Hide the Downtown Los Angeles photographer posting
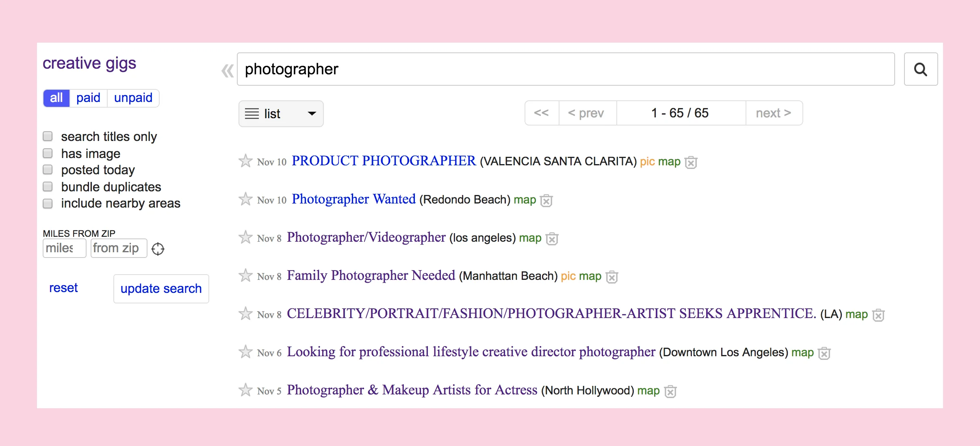 pos(824,353)
